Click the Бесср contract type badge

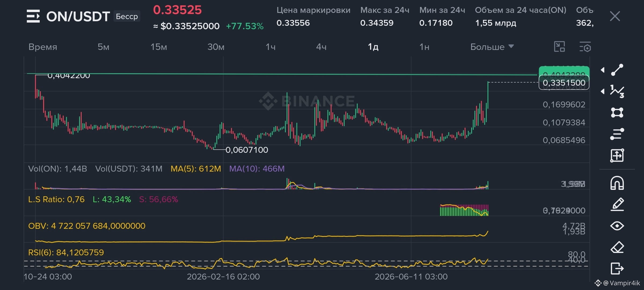pyautogui.click(x=127, y=16)
